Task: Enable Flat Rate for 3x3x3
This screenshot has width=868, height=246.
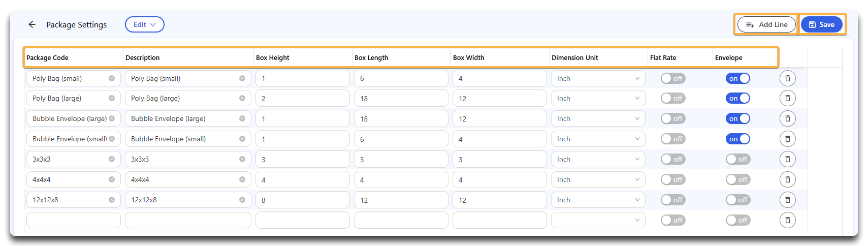Action: [673, 159]
